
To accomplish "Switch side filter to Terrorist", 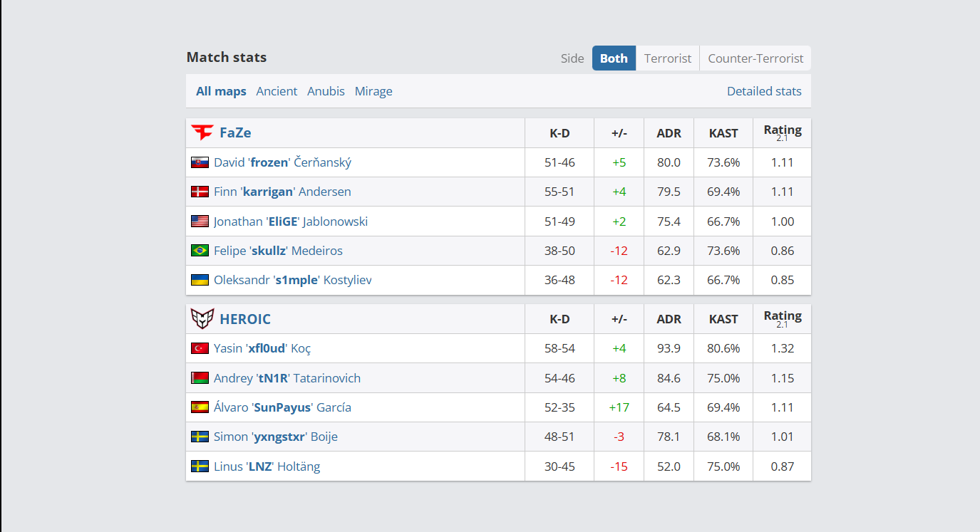I will pyautogui.click(x=668, y=58).
